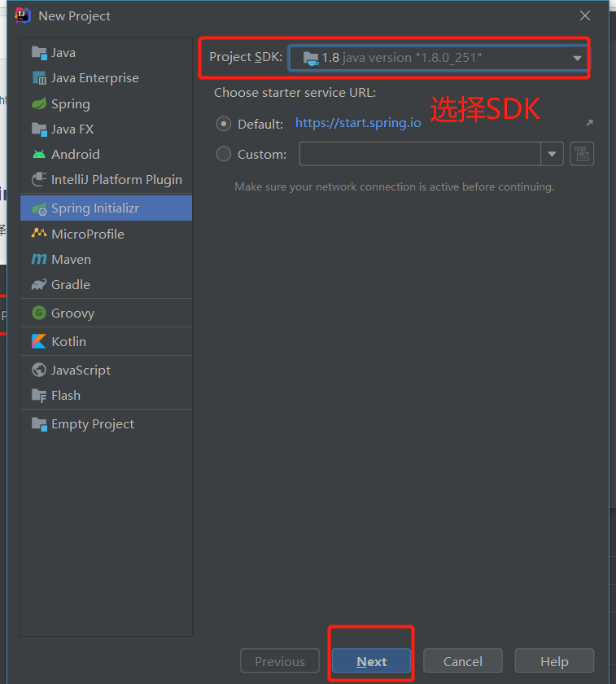
Task: Click the Kotlin logo icon
Action: click(39, 341)
